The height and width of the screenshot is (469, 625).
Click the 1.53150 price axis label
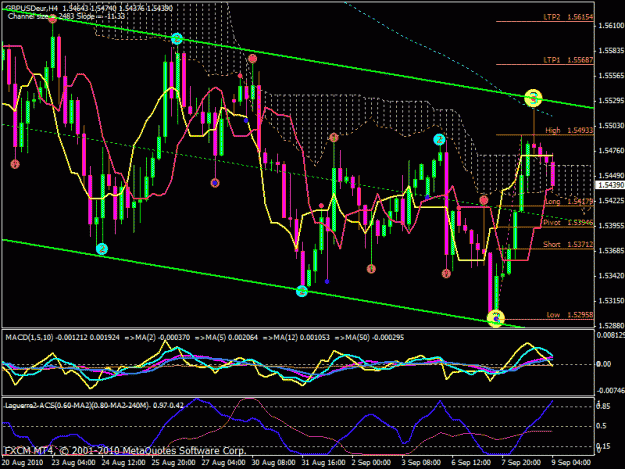coord(611,301)
